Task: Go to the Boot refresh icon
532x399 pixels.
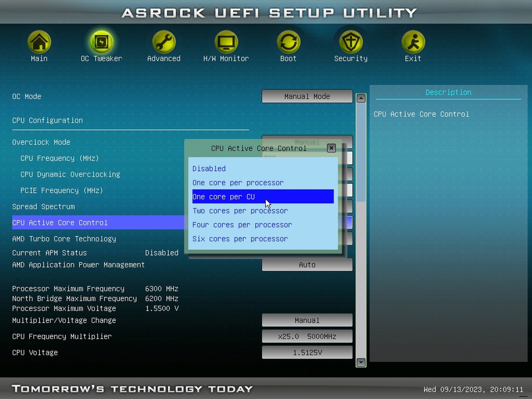Action: tap(288, 42)
